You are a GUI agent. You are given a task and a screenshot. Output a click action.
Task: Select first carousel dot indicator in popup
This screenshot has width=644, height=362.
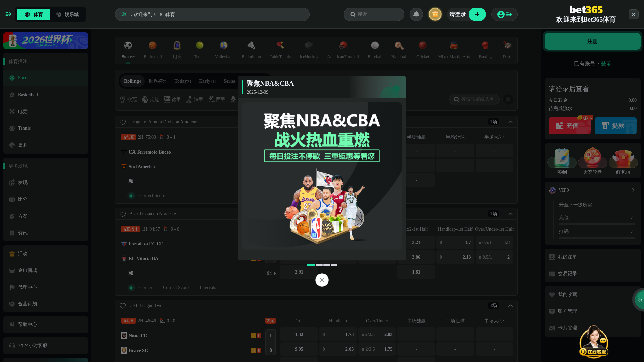coord(311,265)
